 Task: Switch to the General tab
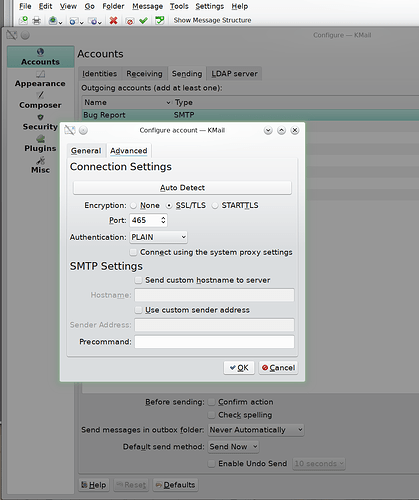point(86,151)
